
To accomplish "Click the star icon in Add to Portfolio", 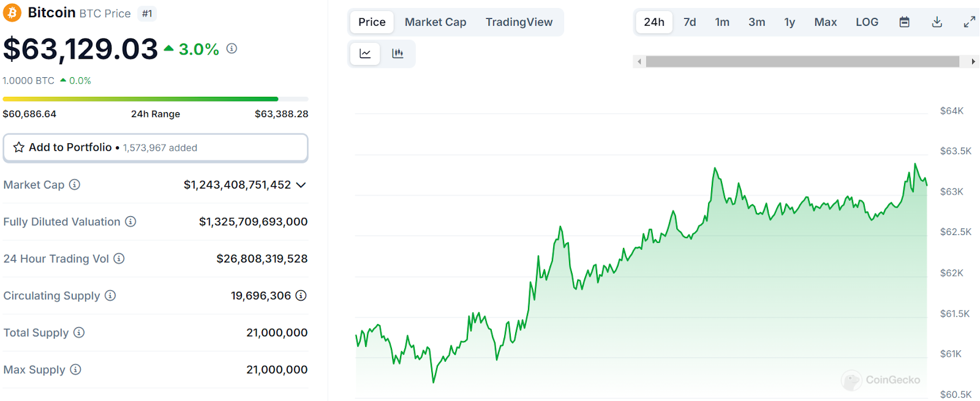I will 19,148.
